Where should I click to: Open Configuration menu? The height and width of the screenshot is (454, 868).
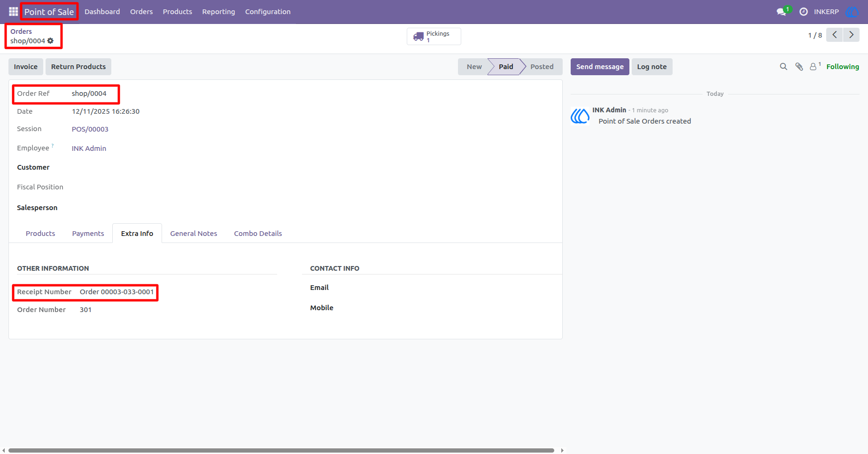(268, 12)
